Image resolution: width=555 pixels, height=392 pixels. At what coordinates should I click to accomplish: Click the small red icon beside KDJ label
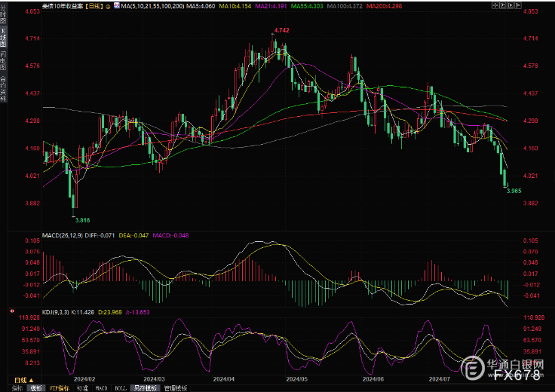click(x=11, y=310)
